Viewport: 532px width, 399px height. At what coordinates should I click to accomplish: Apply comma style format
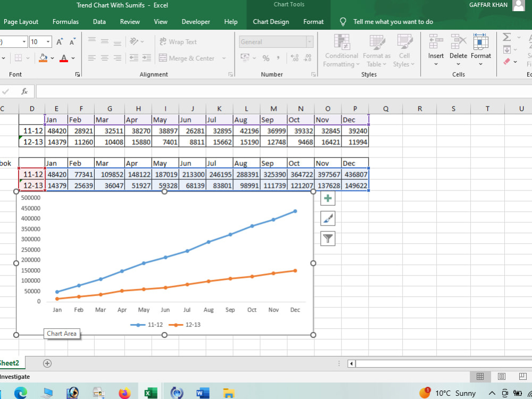pos(278,58)
